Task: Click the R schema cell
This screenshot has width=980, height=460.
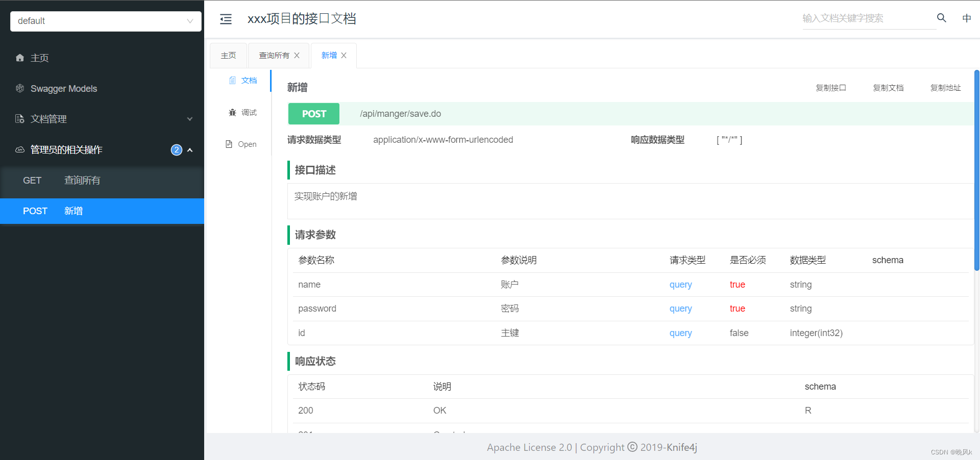Action: [808, 411]
